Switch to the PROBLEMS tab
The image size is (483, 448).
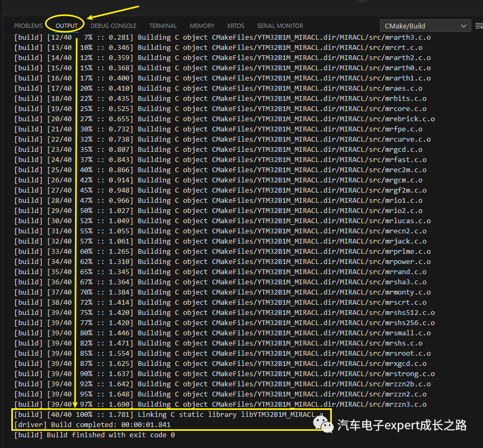pyautogui.click(x=28, y=26)
